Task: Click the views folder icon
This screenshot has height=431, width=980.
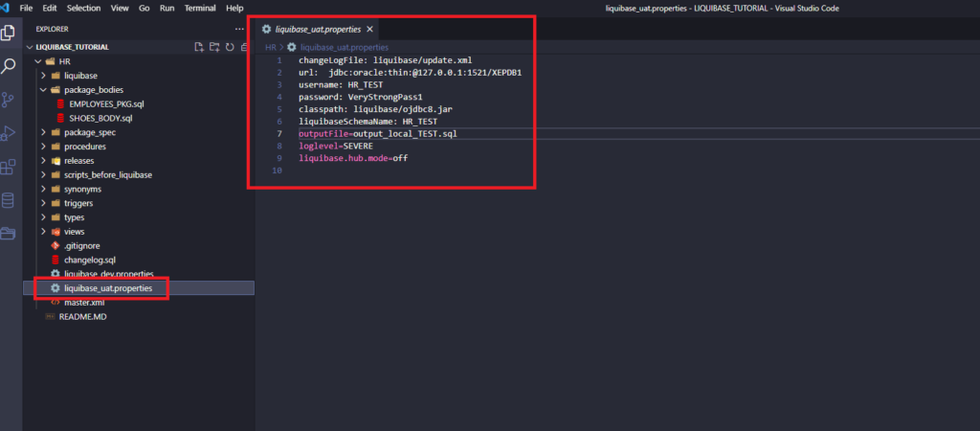Action: coord(55,232)
